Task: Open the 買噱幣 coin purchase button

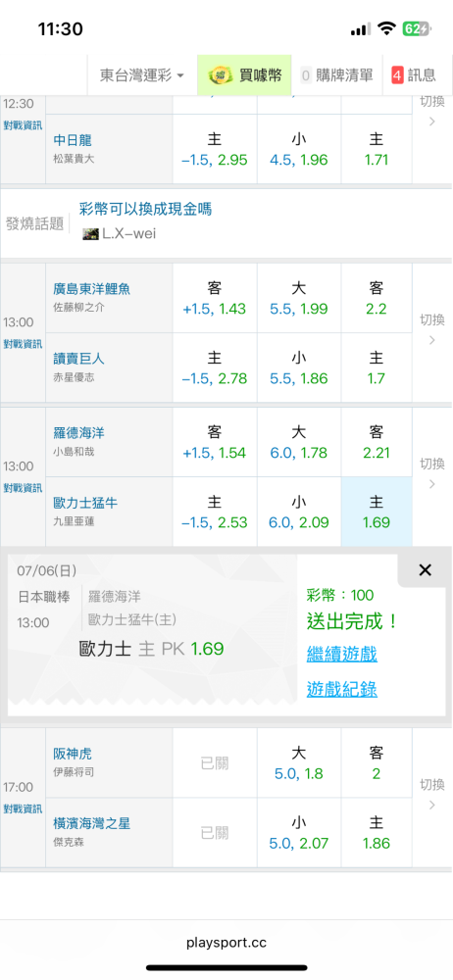Action: click(244, 75)
